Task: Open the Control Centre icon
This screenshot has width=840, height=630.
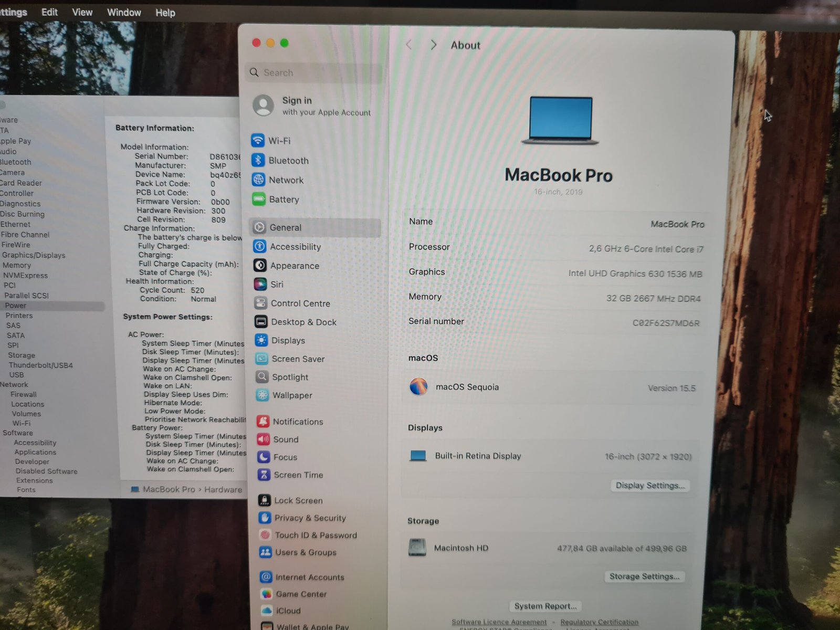Action: click(260, 303)
